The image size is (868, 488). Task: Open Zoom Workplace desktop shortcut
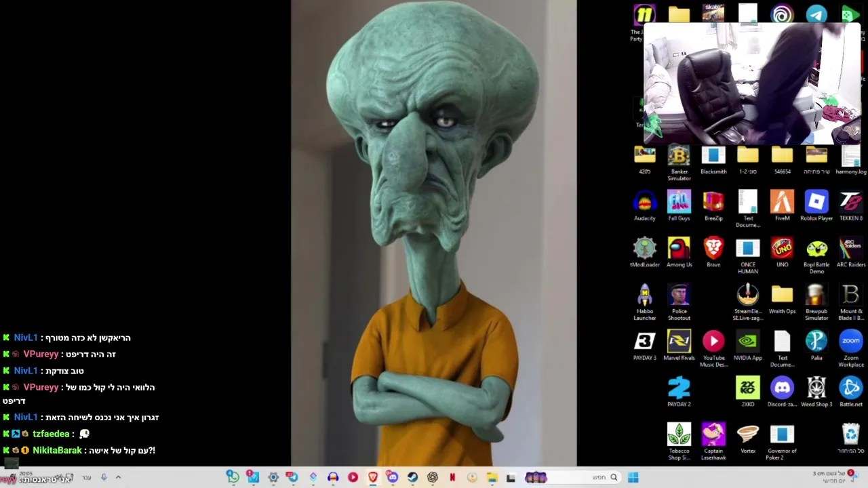(851, 348)
